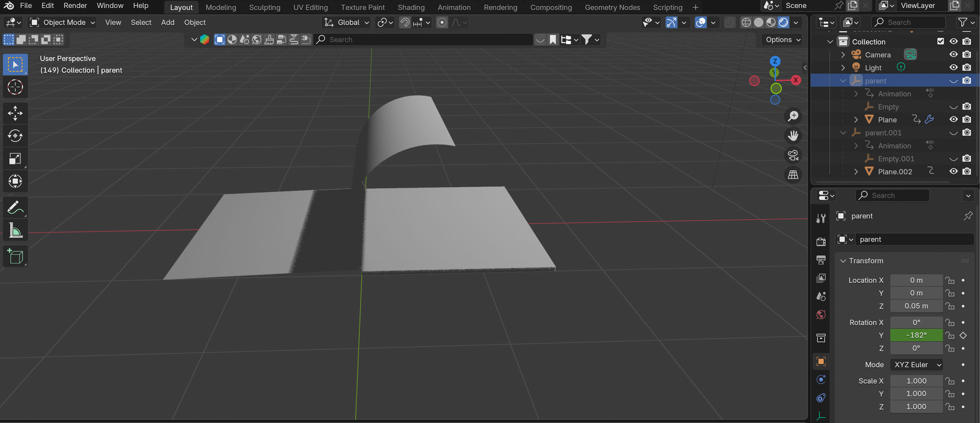Click the Options button in viewport header
The height and width of the screenshot is (423, 980).
783,40
